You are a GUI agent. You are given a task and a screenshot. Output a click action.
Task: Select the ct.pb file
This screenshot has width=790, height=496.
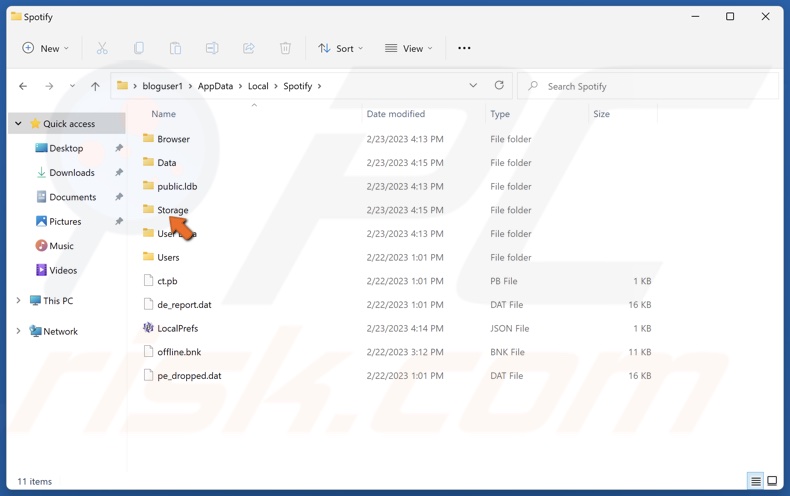coord(167,281)
